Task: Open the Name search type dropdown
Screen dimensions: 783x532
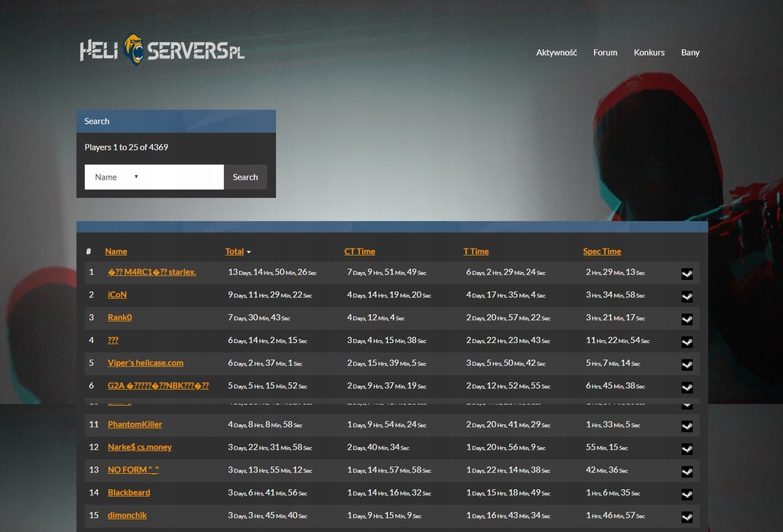Action: click(116, 177)
